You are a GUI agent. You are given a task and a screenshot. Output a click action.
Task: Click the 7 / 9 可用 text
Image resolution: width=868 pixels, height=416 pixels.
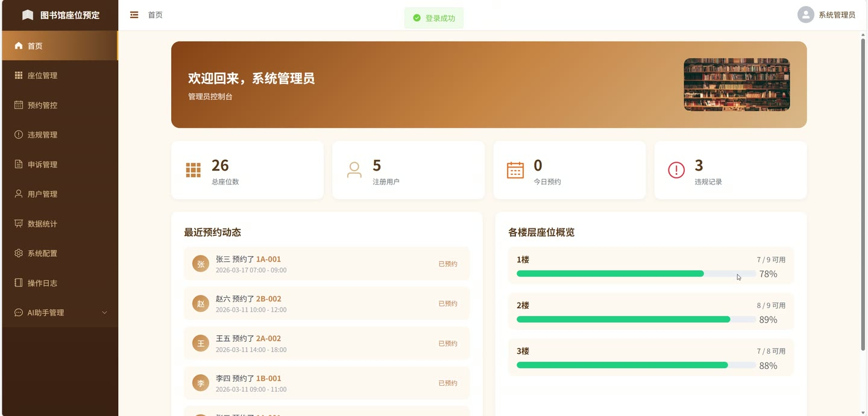pyautogui.click(x=771, y=260)
